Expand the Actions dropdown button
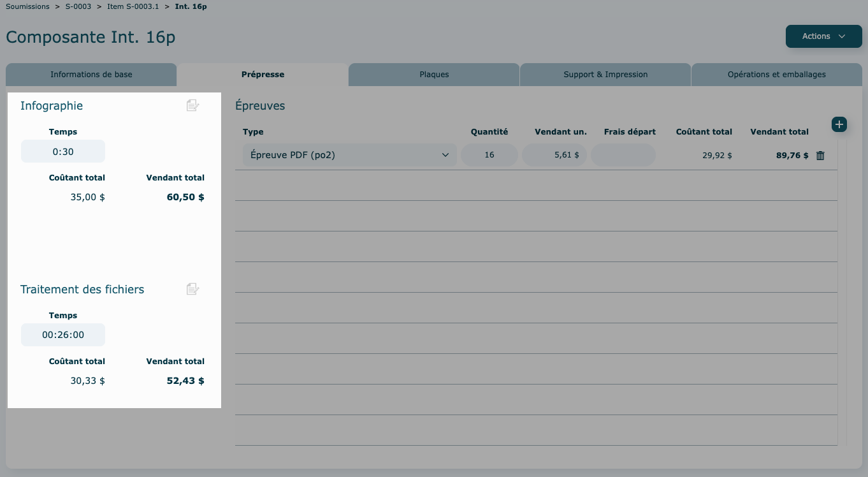The width and height of the screenshot is (868, 477). click(823, 36)
